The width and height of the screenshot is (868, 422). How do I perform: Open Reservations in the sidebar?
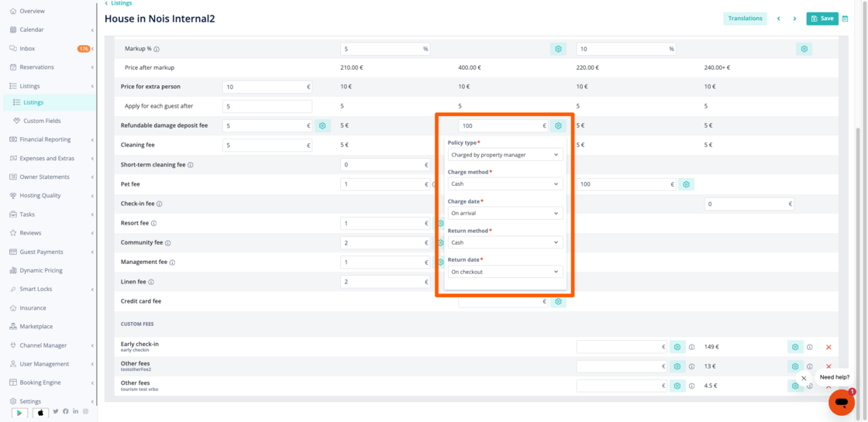pyautogui.click(x=36, y=67)
